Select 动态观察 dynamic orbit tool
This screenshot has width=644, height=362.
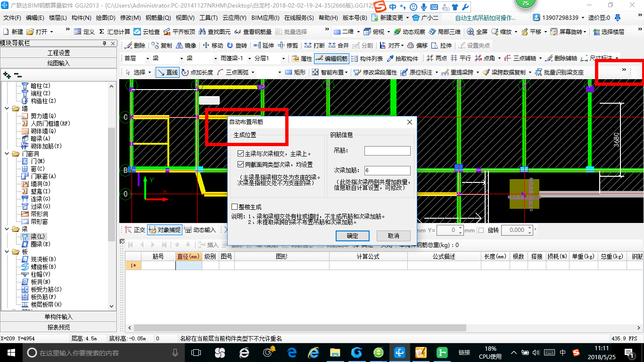[409, 32]
